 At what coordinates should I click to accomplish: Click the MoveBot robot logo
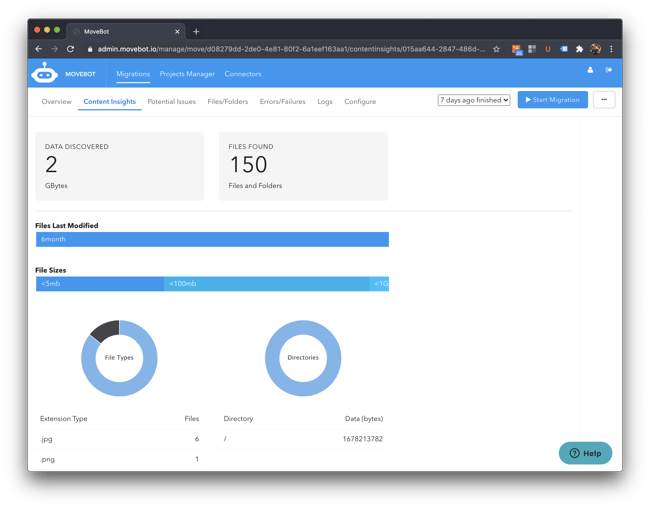pyautogui.click(x=44, y=73)
